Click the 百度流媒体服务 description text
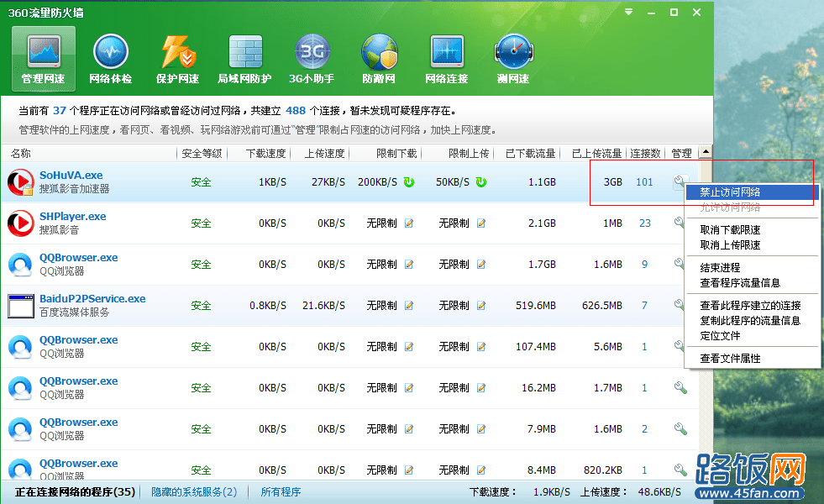The image size is (824, 504). [x=74, y=312]
